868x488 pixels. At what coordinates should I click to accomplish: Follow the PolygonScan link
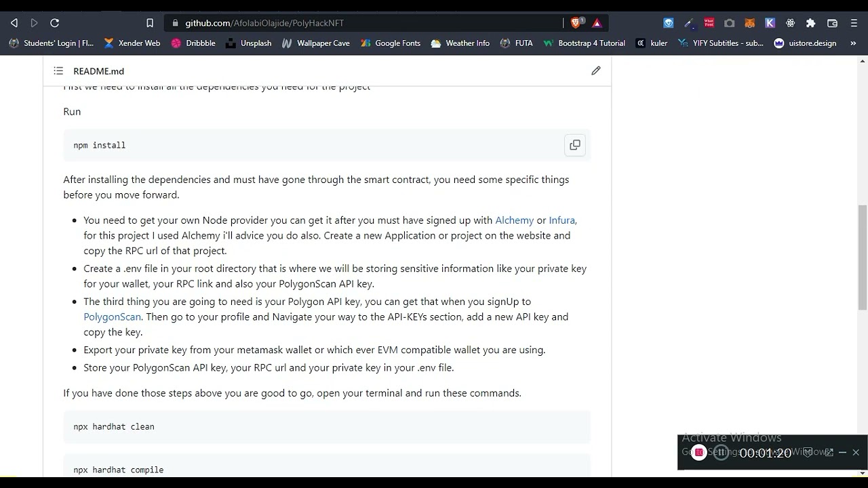click(112, 317)
